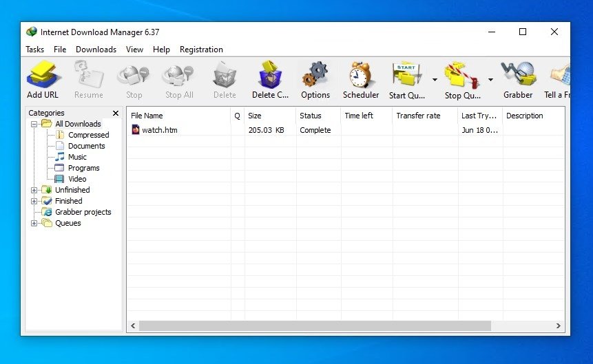Click the watch.htm file icon

tap(136, 129)
